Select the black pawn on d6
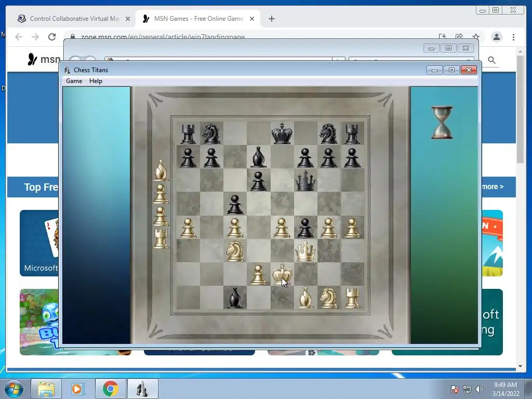The height and width of the screenshot is (399, 532). click(x=258, y=181)
